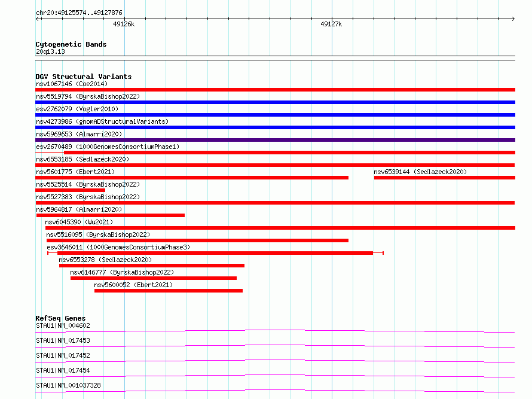
Task: Click the Cytogenetic Bands track title
Action: (x=71, y=44)
